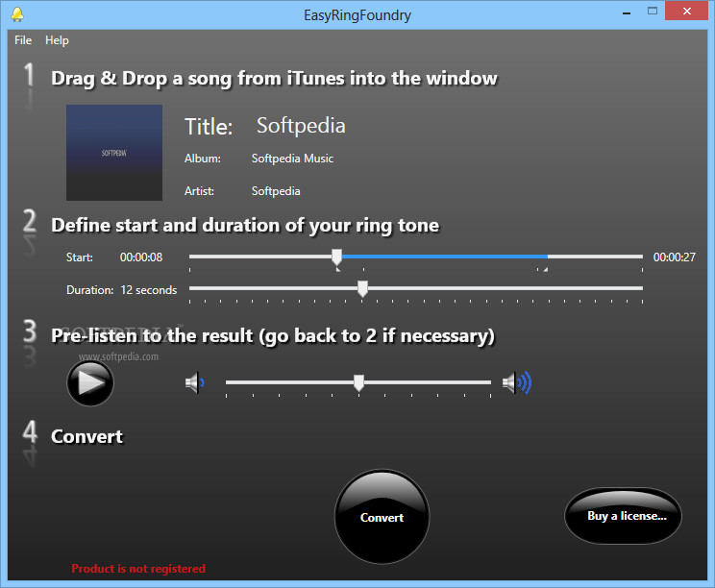Click the play preview button
The height and width of the screenshot is (588, 715).
pos(90,383)
